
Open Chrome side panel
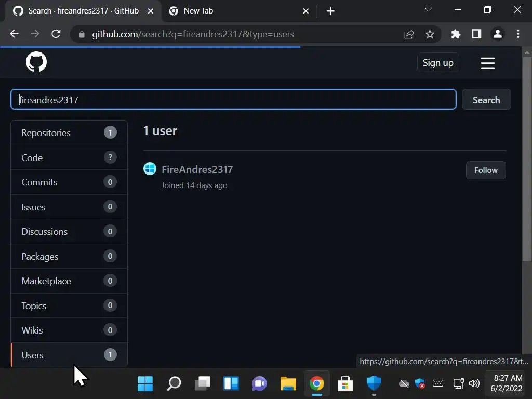[476, 34]
